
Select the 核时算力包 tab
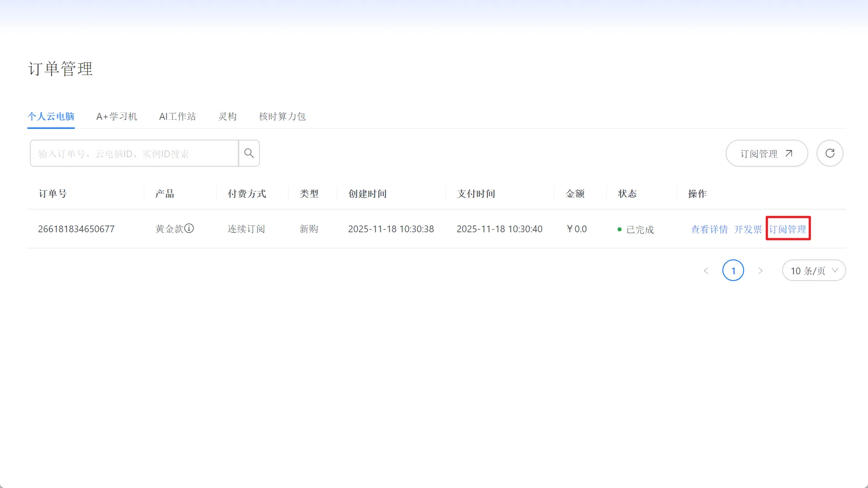[x=282, y=117]
